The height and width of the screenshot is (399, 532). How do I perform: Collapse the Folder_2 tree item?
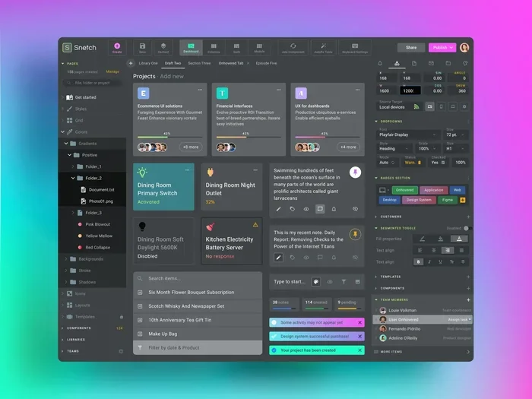point(73,178)
